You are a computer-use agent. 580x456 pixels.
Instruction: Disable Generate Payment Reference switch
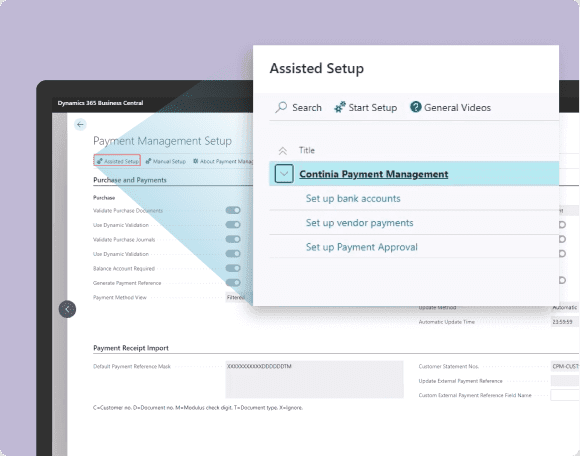[233, 283]
